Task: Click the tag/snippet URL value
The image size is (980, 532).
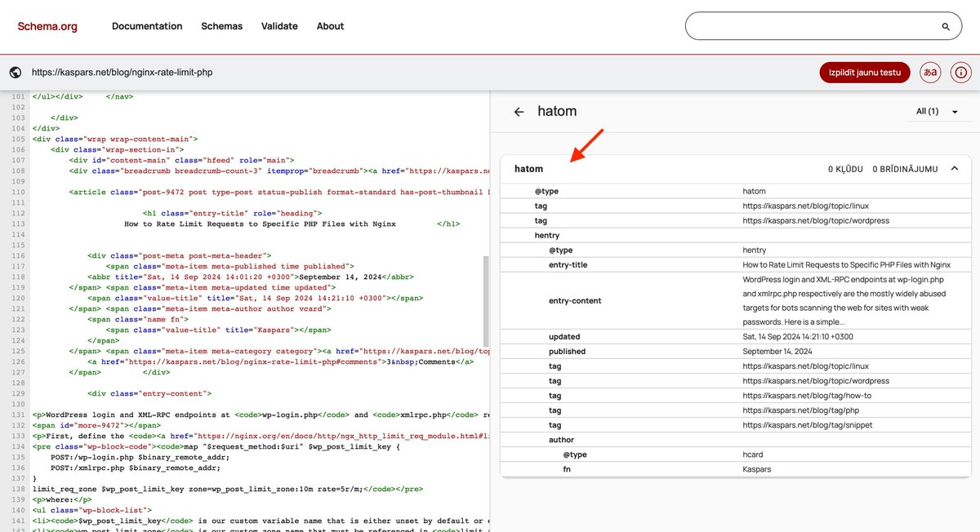Action: click(x=808, y=425)
